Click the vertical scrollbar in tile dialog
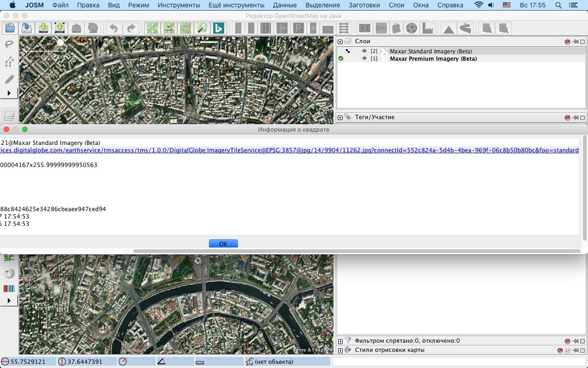This screenshot has width=588, height=368. tap(584, 188)
